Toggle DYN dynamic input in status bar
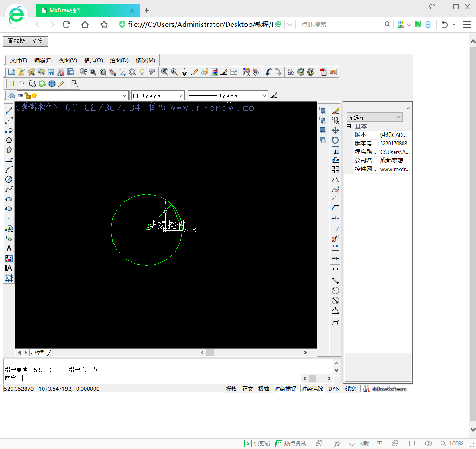The height and width of the screenshot is (449, 476). pyautogui.click(x=334, y=389)
